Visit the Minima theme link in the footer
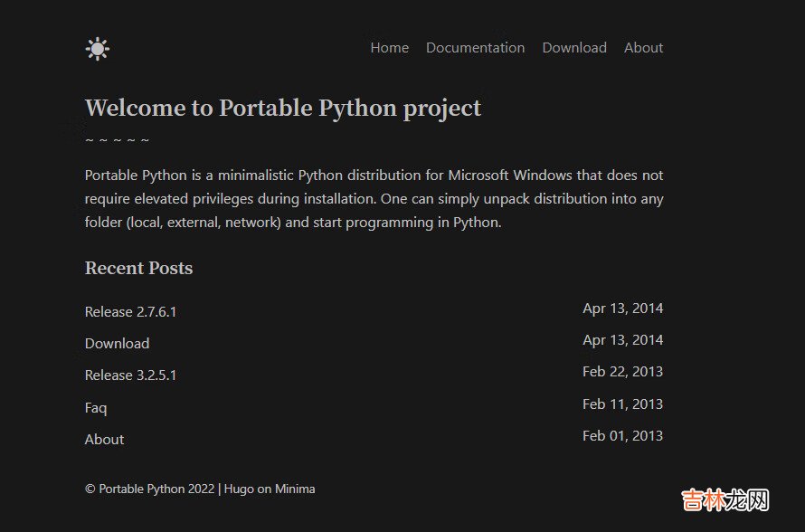Image resolution: width=805 pixels, height=532 pixels. coord(295,489)
